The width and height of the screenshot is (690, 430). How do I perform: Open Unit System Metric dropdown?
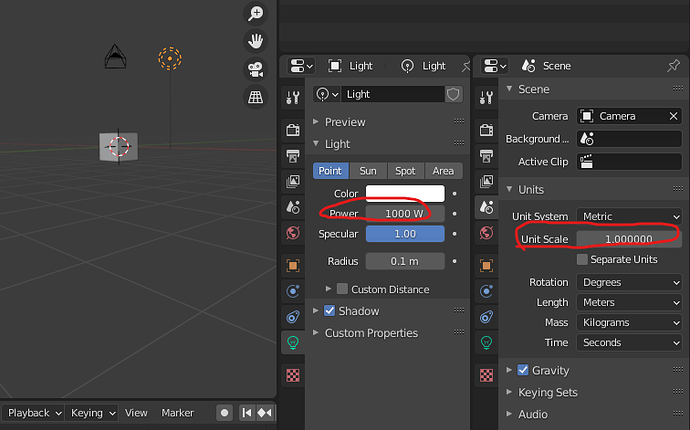tap(629, 217)
